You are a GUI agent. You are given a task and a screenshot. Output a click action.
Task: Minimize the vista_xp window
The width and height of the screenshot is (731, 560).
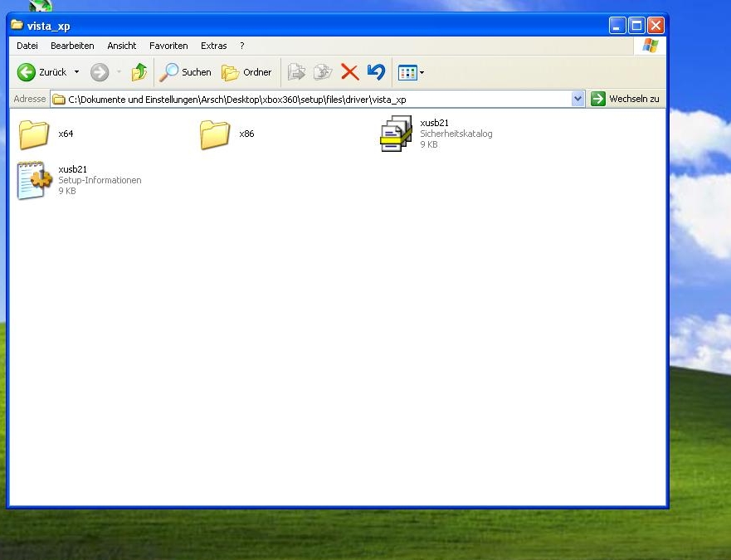pos(617,25)
